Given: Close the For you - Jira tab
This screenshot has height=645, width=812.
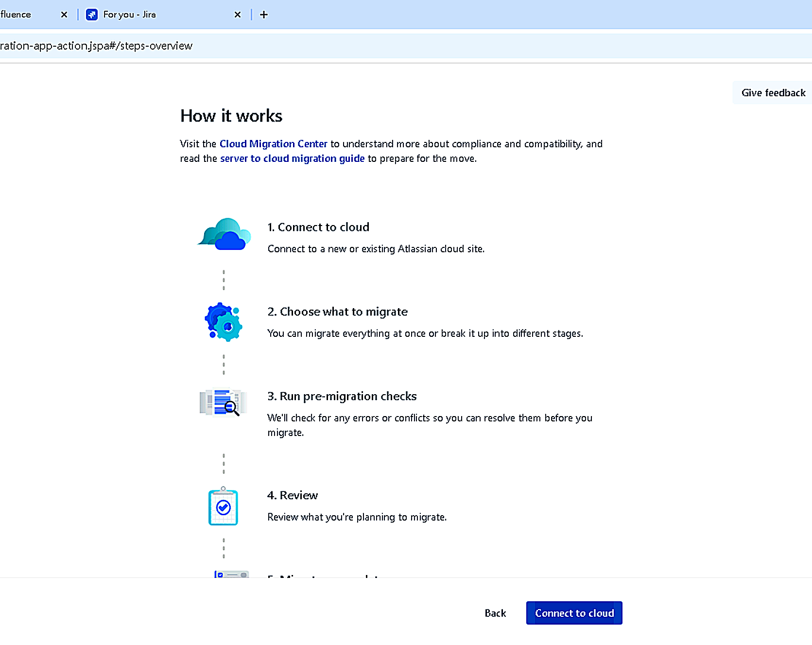Looking at the screenshot, I should click(238, 15).
